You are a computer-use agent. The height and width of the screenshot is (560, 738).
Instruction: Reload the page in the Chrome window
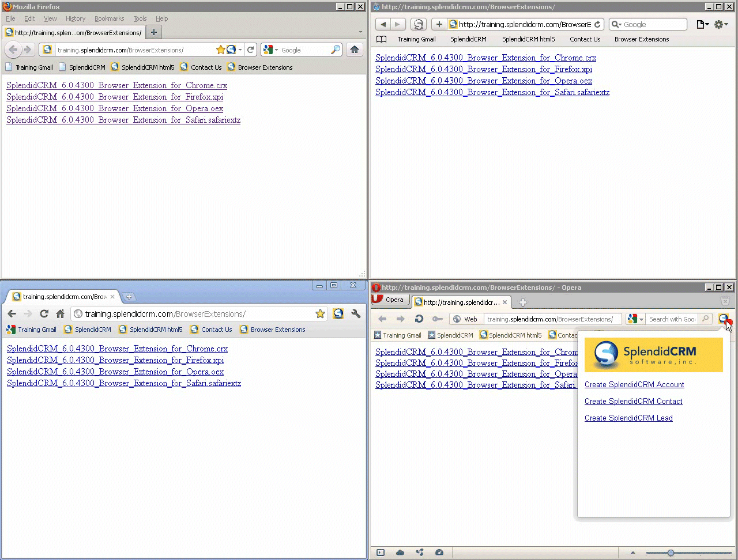[44, 314]
